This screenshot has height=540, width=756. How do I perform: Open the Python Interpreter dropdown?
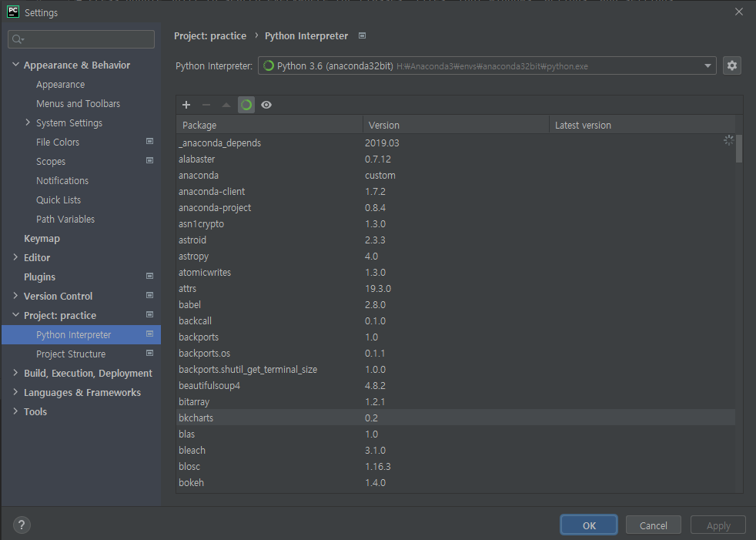[x=487, y=65]
